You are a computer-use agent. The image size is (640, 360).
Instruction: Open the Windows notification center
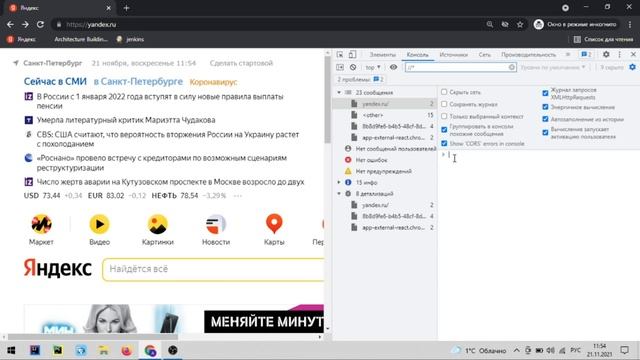tap(624, 350)
